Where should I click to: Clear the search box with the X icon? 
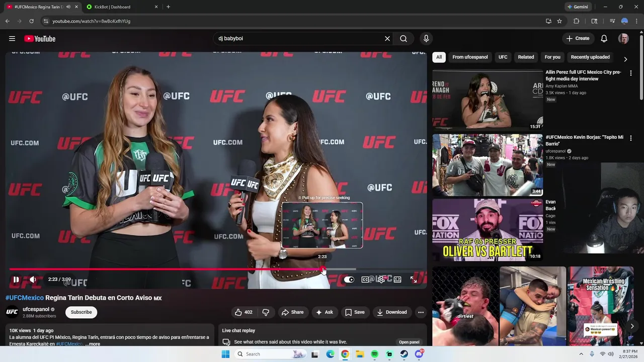387,39
